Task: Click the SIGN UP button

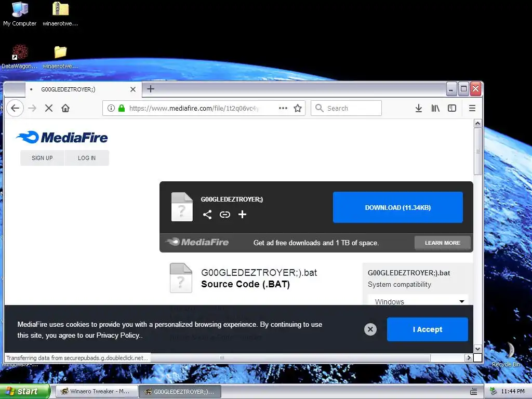Action: pos(42,158)
